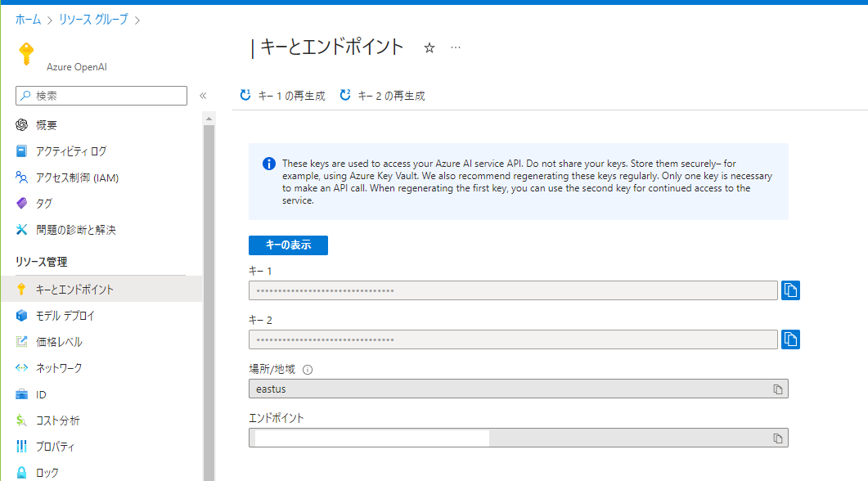Regenerate key 2 via キー 2 の再生成

pos(382,96)
